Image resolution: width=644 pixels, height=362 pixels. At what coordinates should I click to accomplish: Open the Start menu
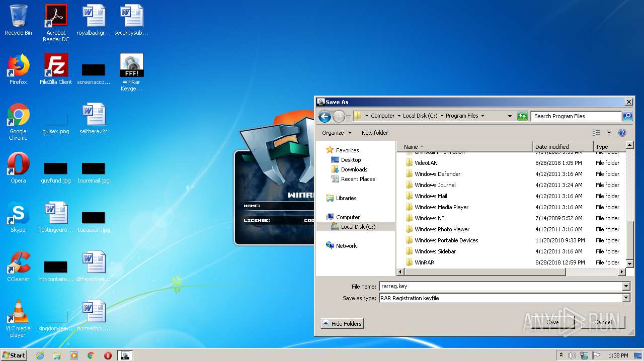click(14, 355)
